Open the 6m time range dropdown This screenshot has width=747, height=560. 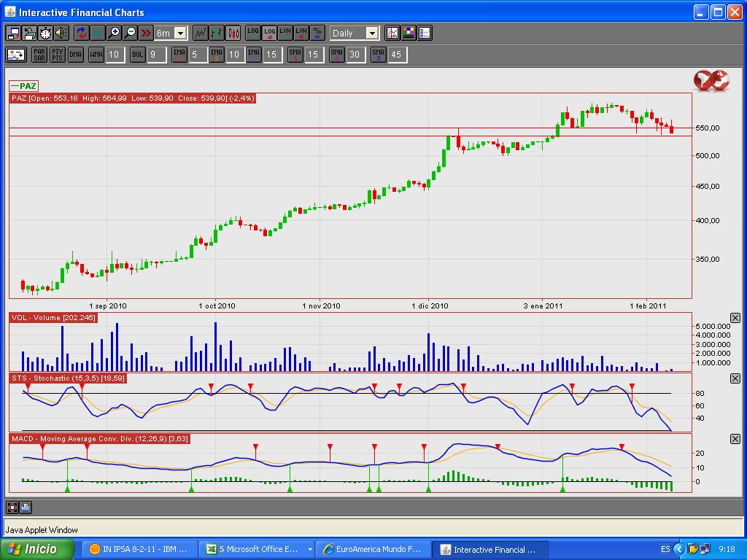click(180, 34)
